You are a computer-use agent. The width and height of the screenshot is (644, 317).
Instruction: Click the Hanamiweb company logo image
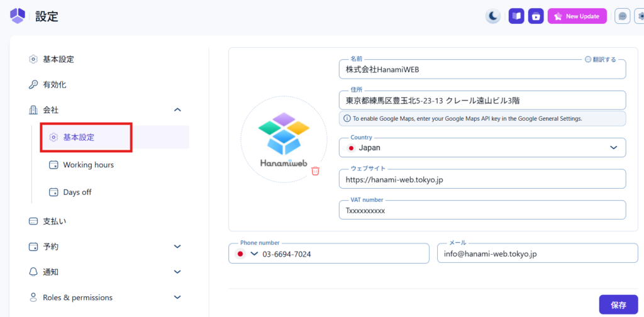click(284, 140)
